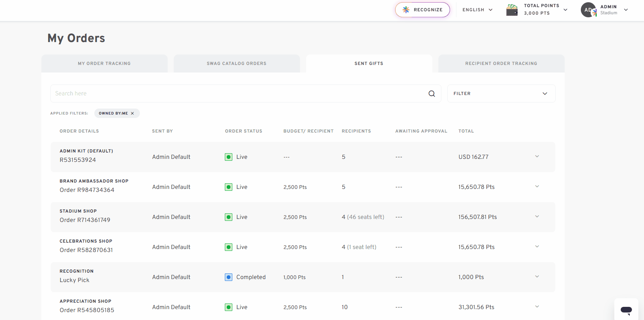Expand the Total Points dropdown arrow
This screenshot has width=644, height=320.
coord(565,10)
